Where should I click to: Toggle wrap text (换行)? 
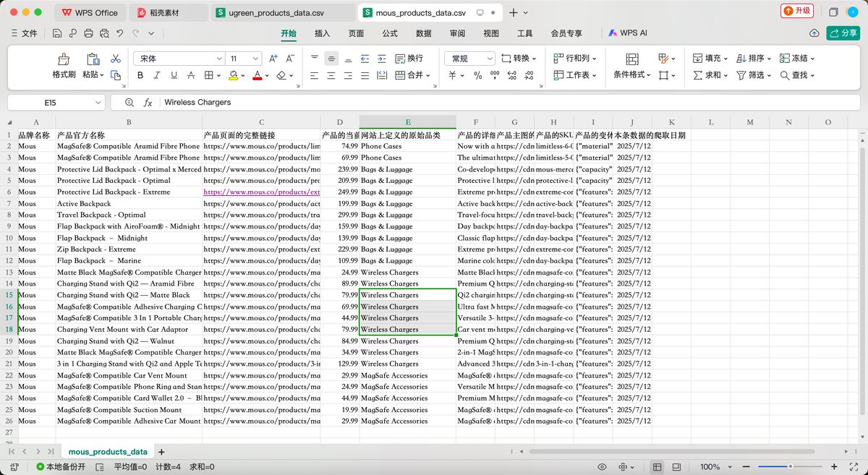(x=409, y=59)
